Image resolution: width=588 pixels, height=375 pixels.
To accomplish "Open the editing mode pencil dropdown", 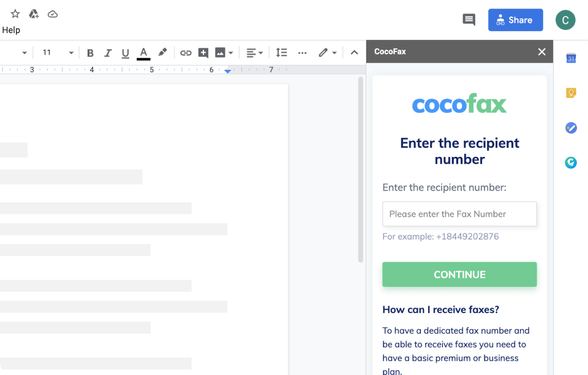I will point(327,53).
